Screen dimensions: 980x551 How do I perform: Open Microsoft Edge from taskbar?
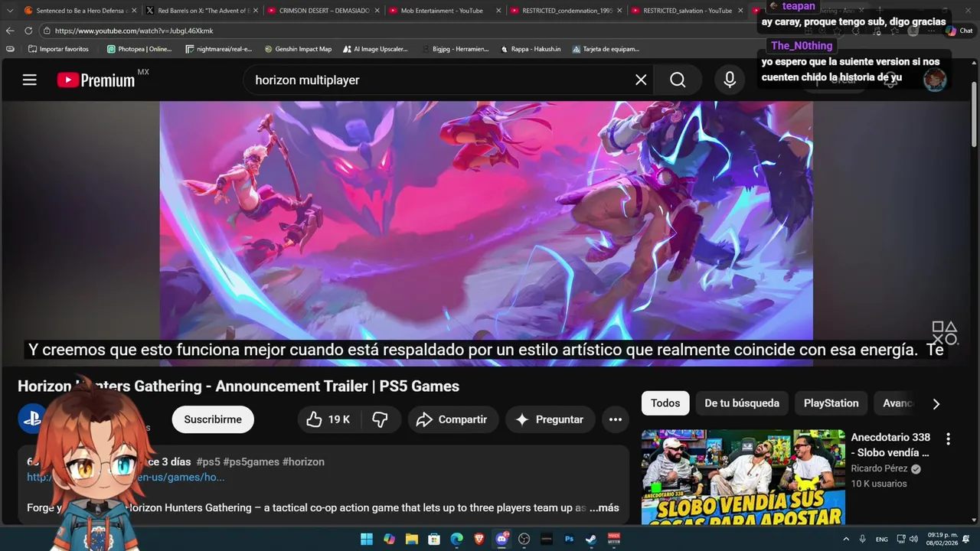(x=457, y=539)
